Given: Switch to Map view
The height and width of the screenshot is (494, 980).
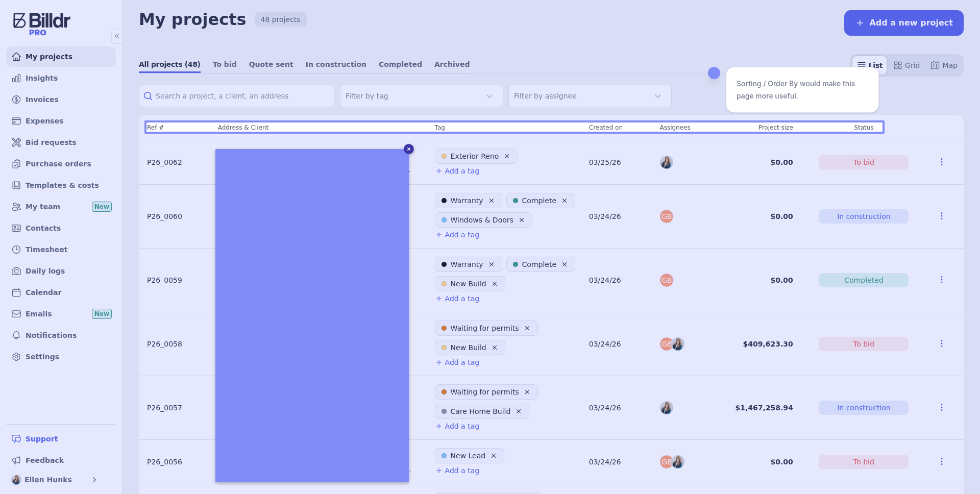Looking at the screenshot, I should point(944,65).
